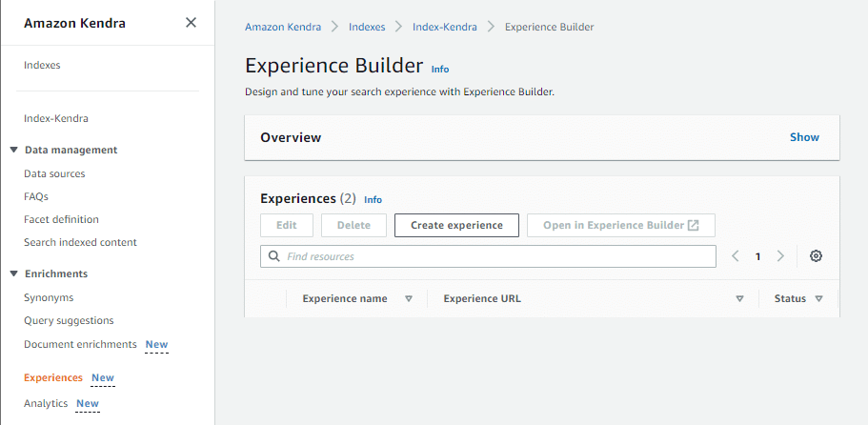Viewport: 868px width, 425px height.
Task: Click Open in Experience Builder button
Action: tap(621, 225)
